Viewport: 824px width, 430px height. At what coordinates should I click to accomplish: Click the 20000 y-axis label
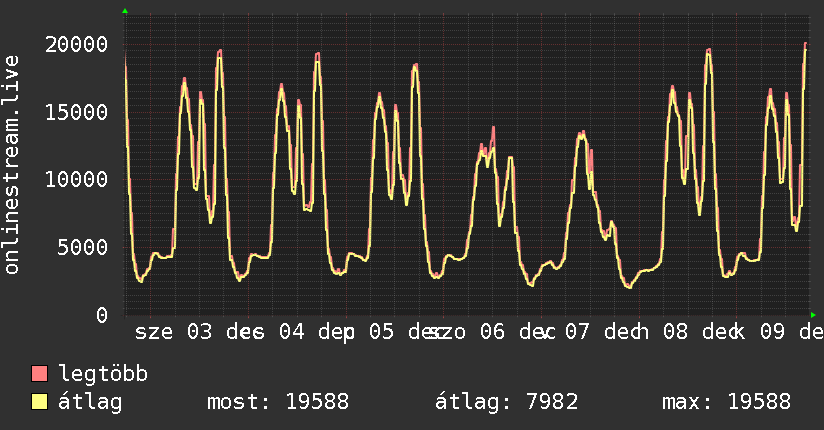[77, 44]
